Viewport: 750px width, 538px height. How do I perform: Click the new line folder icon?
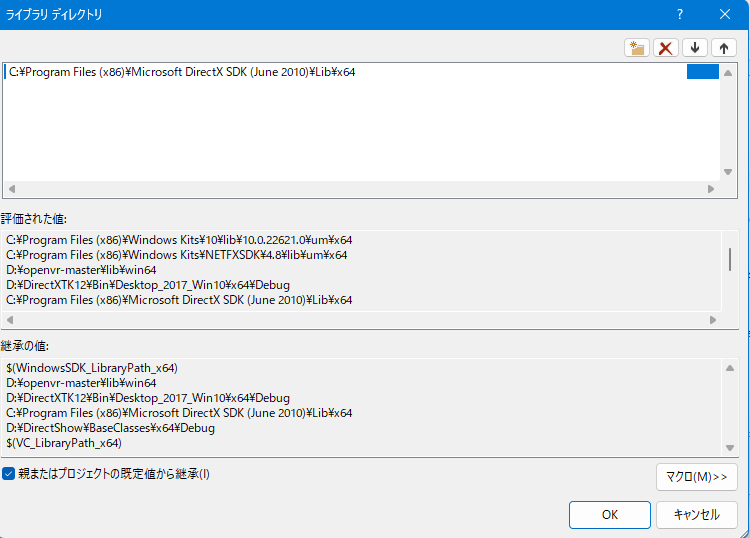tap(637, 48)
